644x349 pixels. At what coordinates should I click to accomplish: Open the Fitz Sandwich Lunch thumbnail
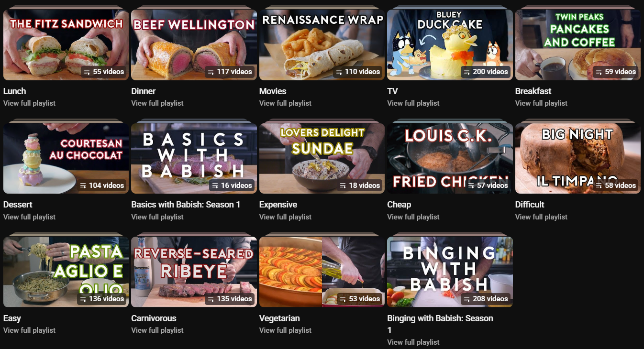66,45
